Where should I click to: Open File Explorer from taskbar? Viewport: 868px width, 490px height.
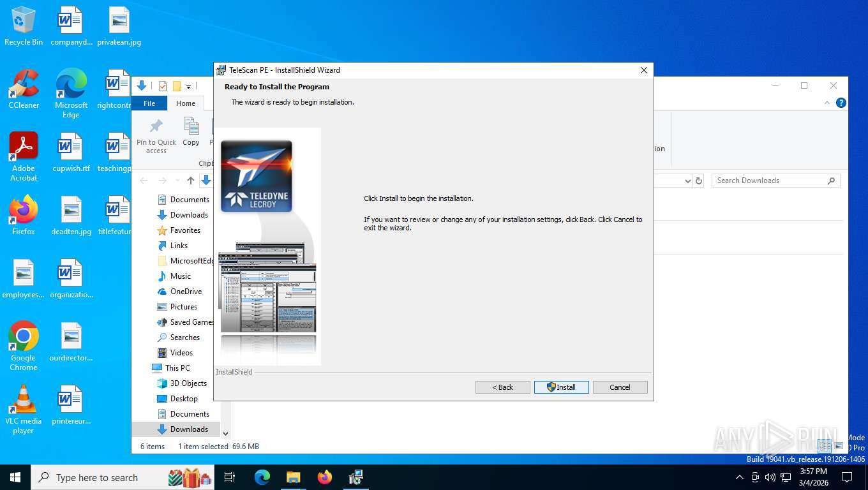click(294, 477)
